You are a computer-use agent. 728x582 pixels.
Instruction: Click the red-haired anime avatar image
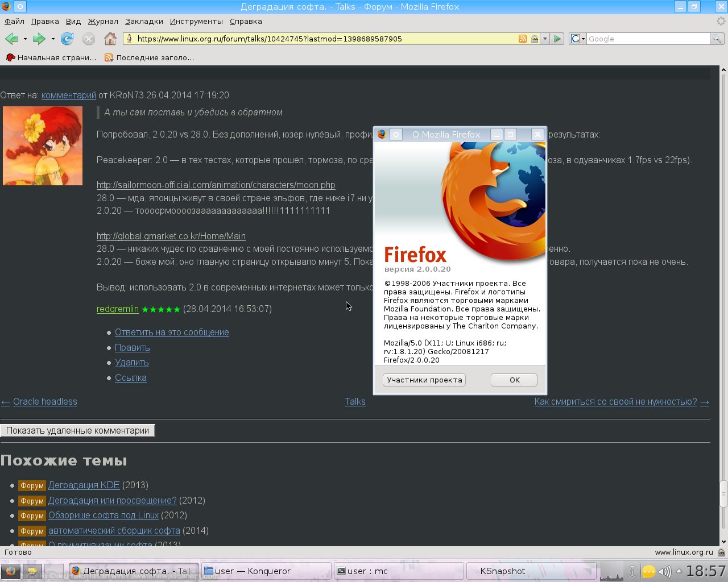click(43, 145)
